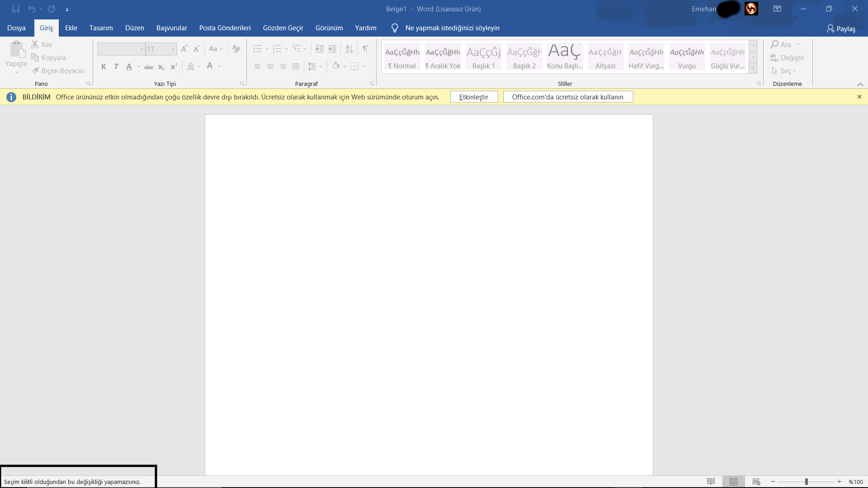This screenshot has height=488, width=868.
Task: Click the zoom slider handle
Action: 806,482
